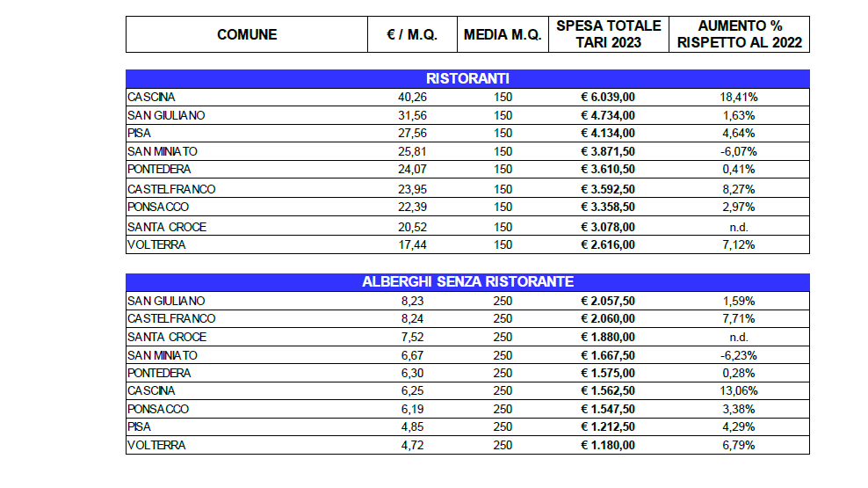Viewport: 868px width, 488px height.
Task: Click the 18,41% increase value
Action: click(x=739, y=97)
